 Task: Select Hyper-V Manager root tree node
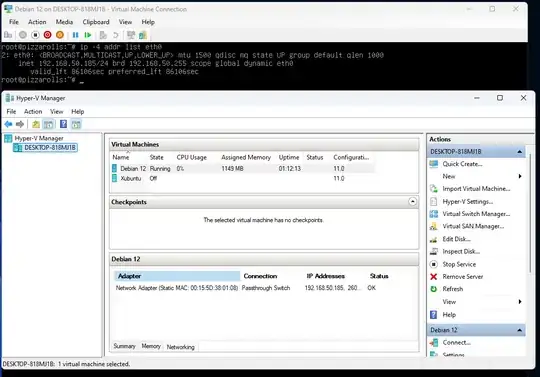[39, 138]
